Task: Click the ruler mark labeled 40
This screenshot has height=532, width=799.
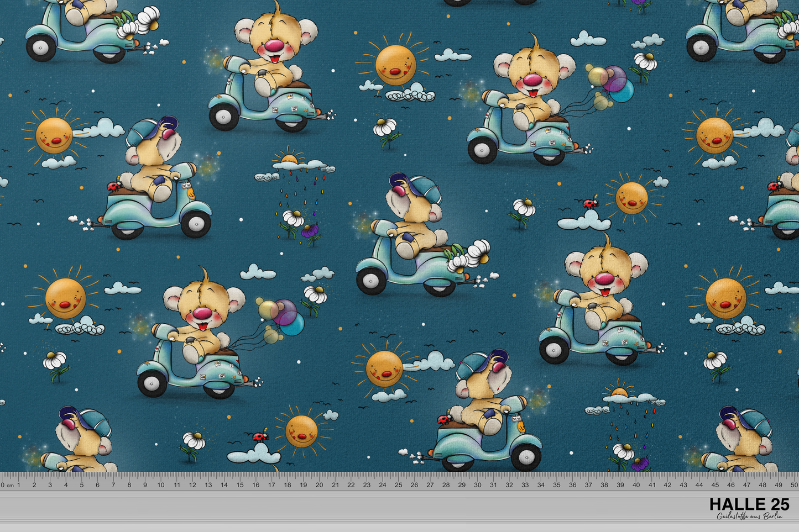Action: 636,485
